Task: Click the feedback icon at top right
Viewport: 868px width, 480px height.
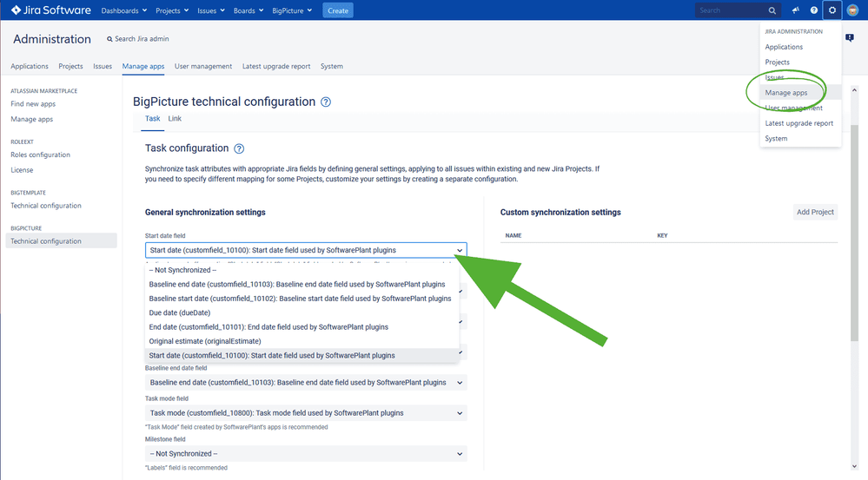Action: click(x=850, y=37)
